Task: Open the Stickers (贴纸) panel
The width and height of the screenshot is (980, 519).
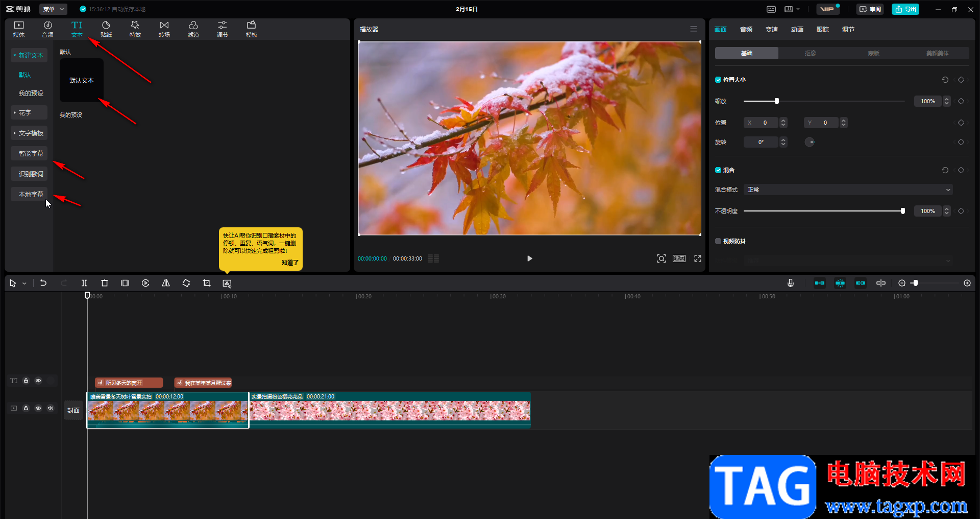Action: click(x=106, y=29)
